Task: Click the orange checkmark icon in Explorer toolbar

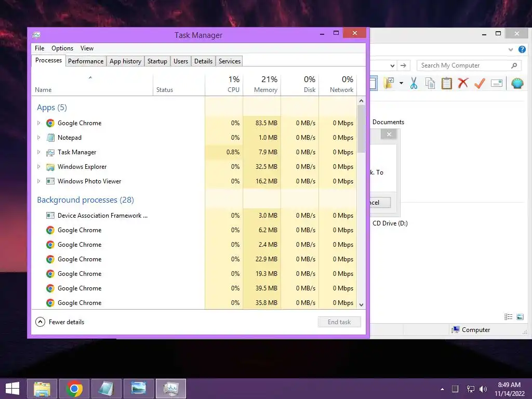Action: tap(480, 83)
